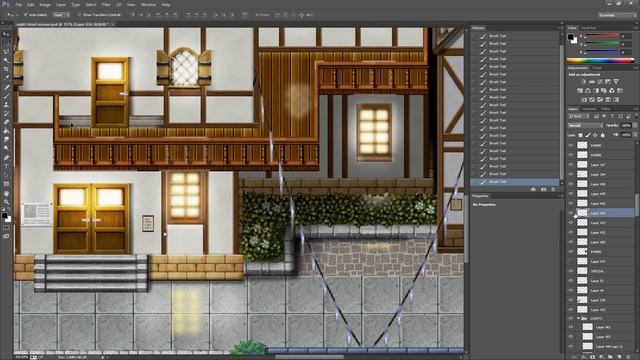Open the File menu

coord(18,4)
